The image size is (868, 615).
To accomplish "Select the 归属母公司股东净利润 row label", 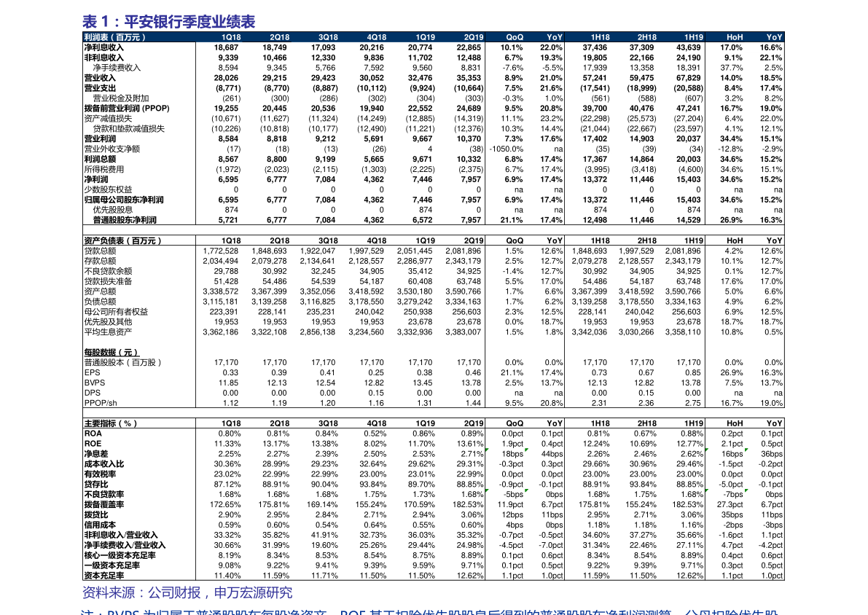I will (124, 200).
